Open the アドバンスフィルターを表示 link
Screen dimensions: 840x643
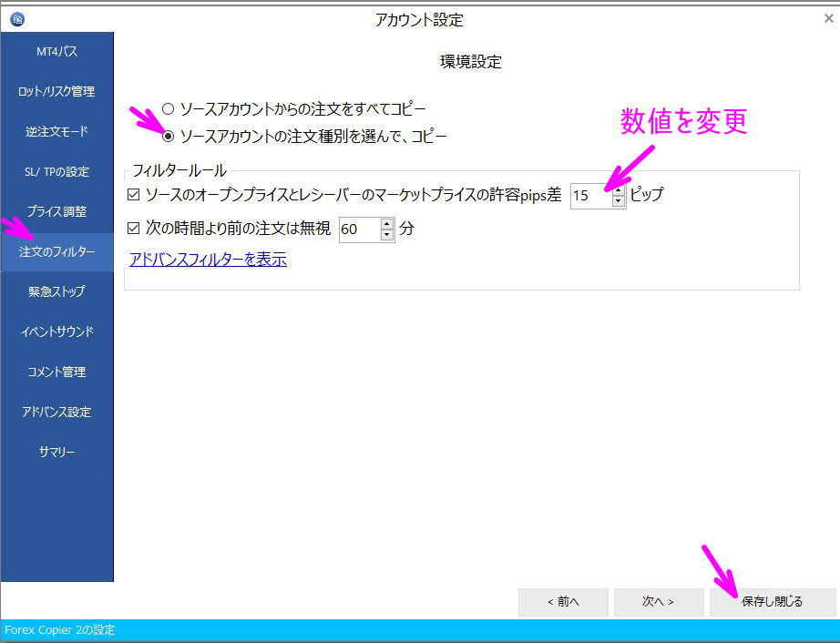(207, 260)
